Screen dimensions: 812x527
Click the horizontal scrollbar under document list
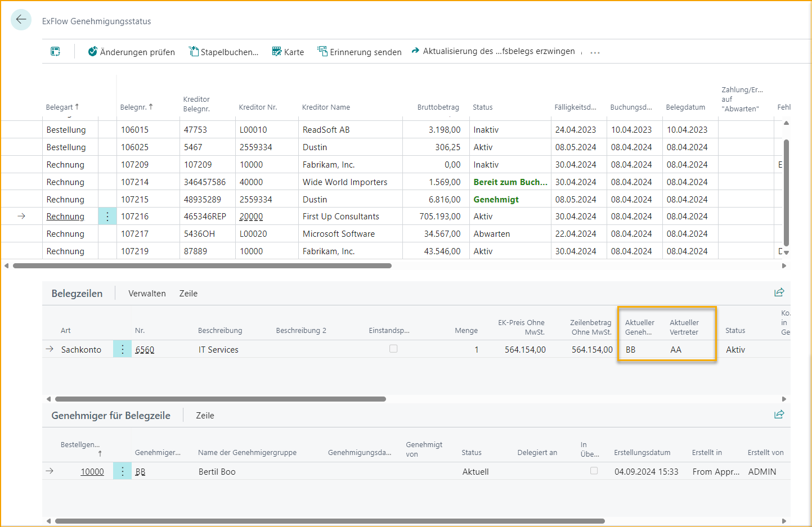click(202, 266)
